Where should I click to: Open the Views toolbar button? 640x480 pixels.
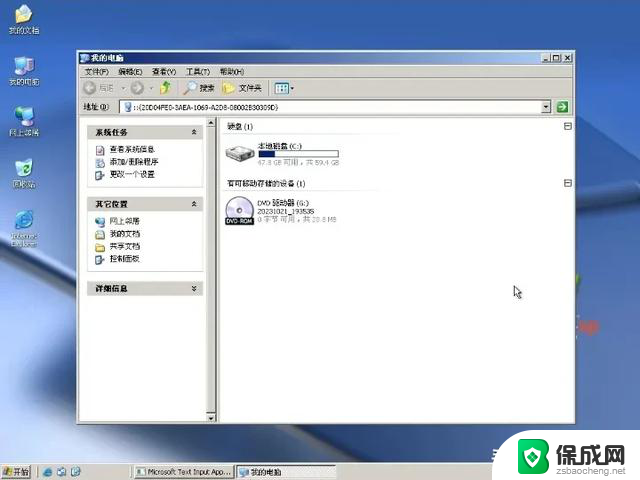(x=284, y=88)
